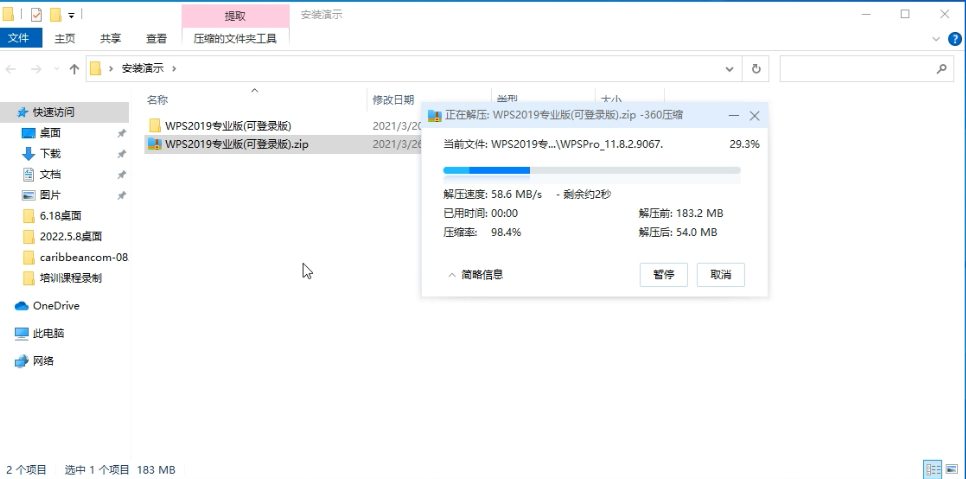Select the WPS2019专业版(可登录版).zip file
This screenshot has height=479, width=966.
coord(237,145)
